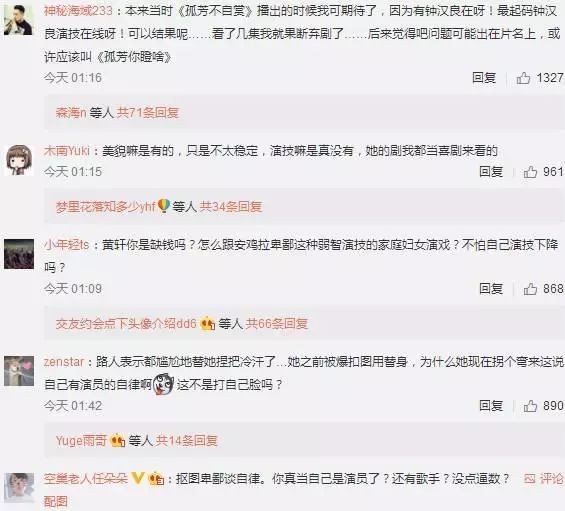The width and height of the screenshot is (565, 511).
Task: Expand the 共71条回复 thread
Action: (148, 113)
